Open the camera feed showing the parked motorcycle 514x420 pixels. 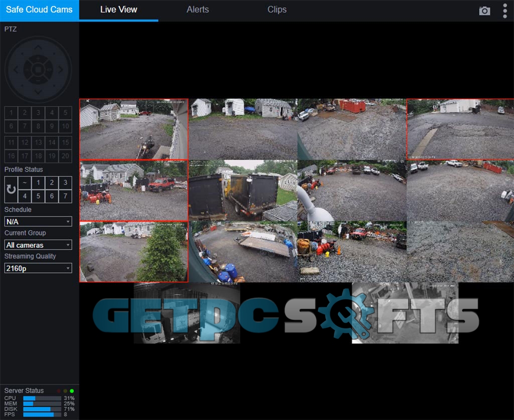pyautogui.click(x=134, y=129)
